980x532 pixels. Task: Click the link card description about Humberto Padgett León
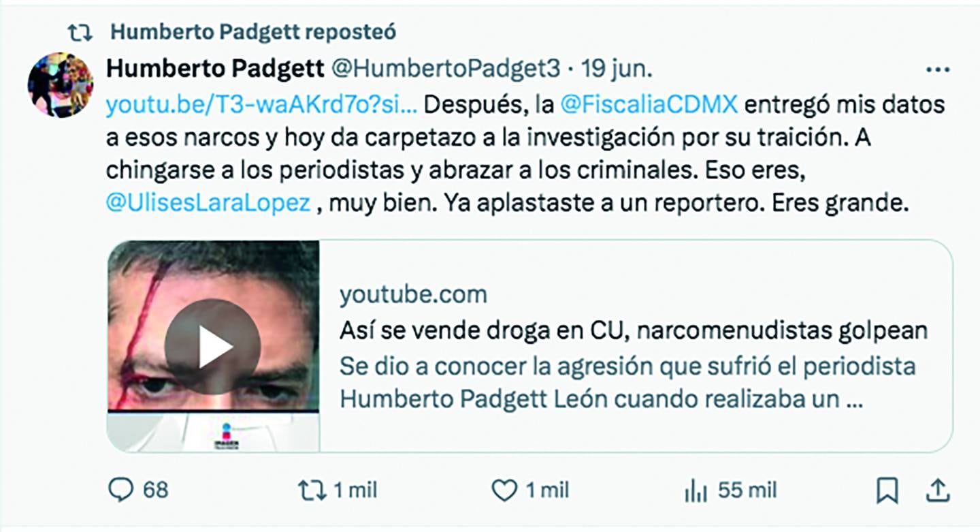(627, 383)
